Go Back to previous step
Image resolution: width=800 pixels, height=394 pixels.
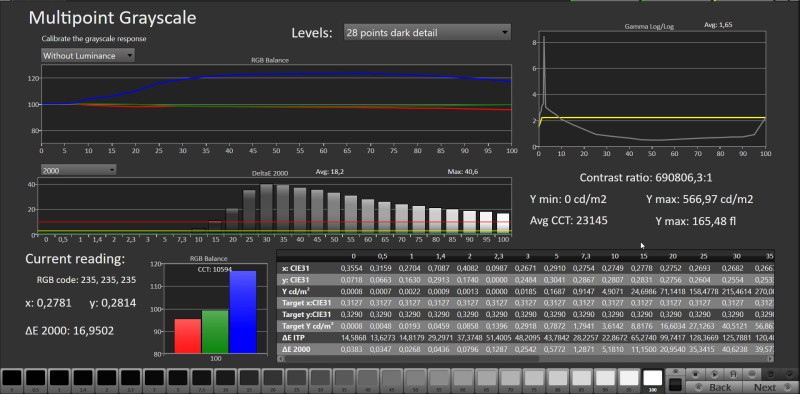(714, 387)
